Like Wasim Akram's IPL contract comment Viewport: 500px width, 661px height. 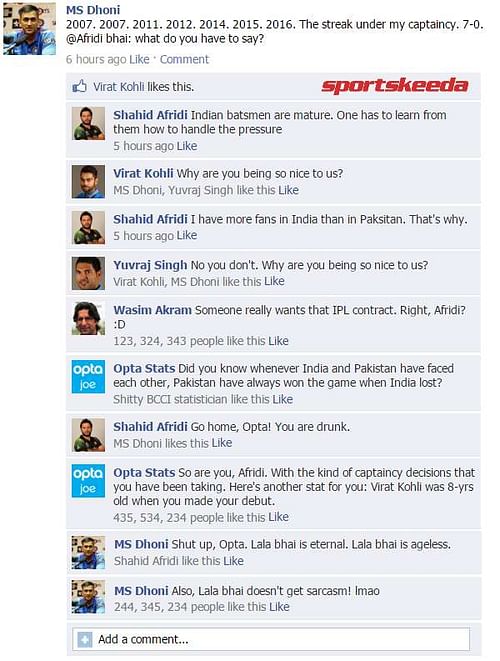coord(278,341)
